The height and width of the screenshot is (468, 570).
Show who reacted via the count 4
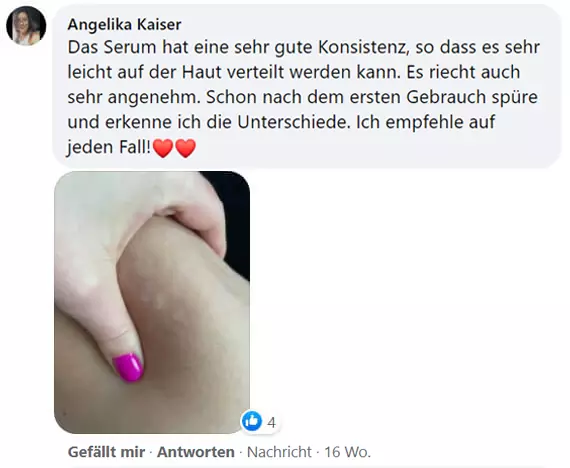[x=271, y=423]
